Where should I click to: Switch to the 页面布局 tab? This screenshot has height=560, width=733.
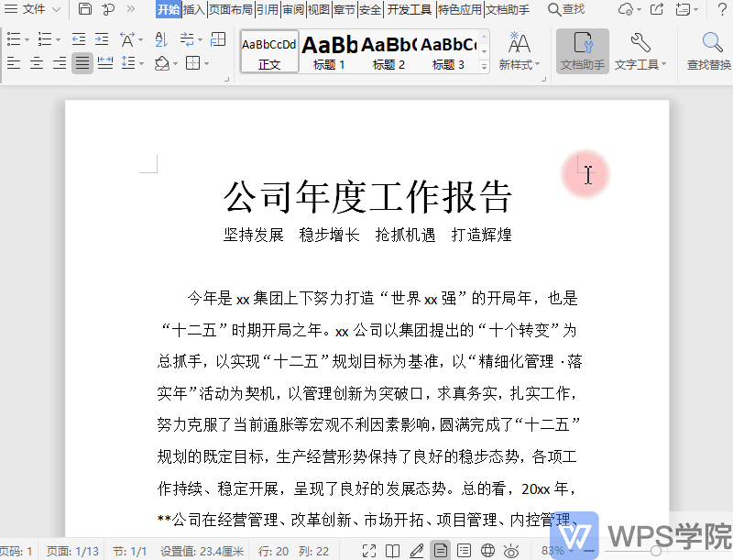pyautogui.click(x=231, y=9)
